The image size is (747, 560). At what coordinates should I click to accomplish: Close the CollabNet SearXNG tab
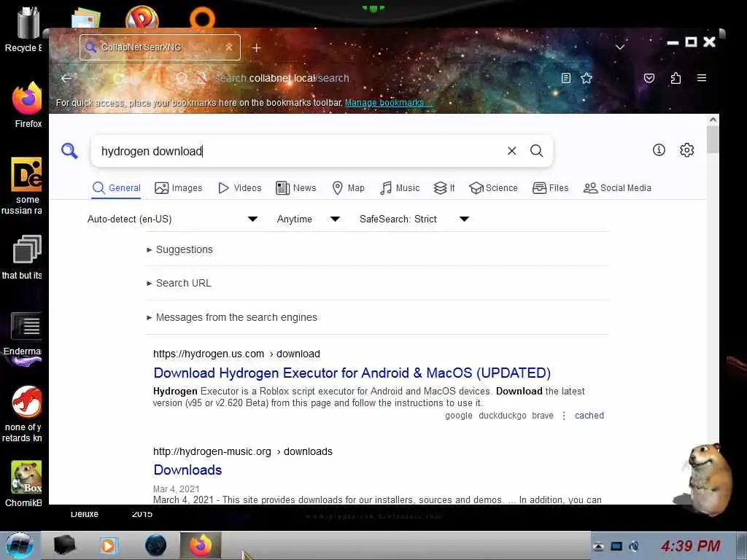(x=229, y=47)
